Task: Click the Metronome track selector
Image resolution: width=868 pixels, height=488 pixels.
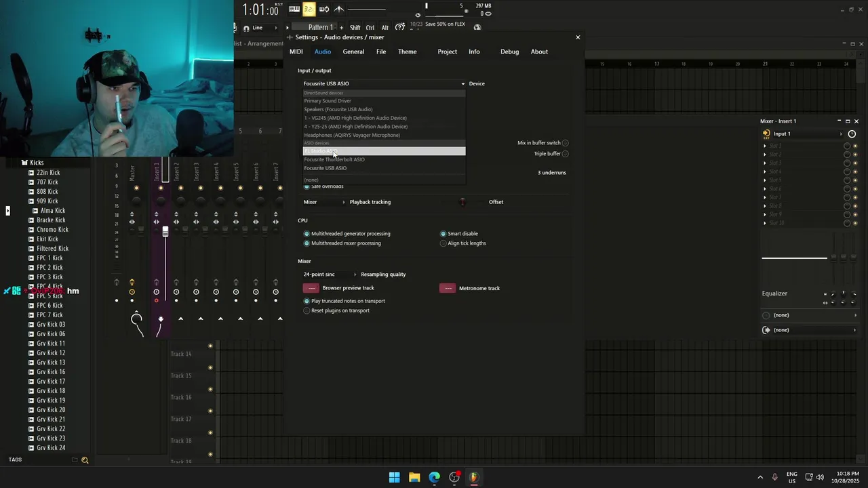Action: coord(448,288)
